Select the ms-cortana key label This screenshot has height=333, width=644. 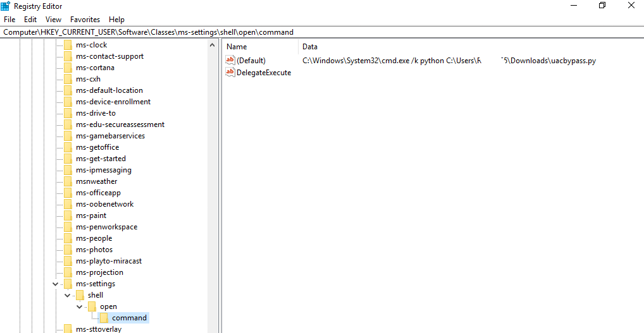(x=96, y=68)
